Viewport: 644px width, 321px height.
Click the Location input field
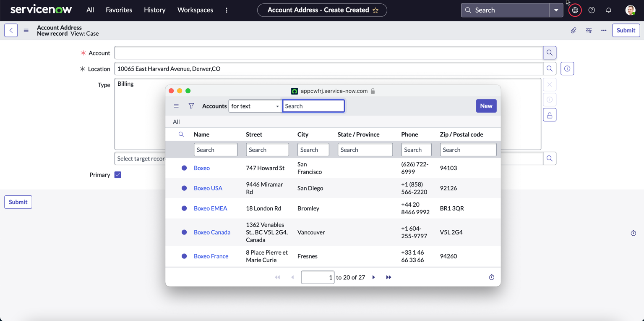[329, 68]
